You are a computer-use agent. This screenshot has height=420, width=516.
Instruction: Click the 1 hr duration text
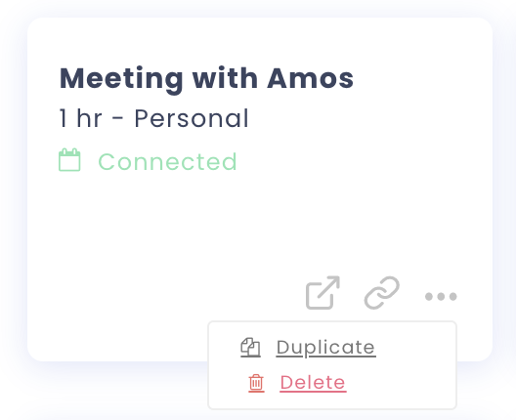pyautogui.click(x=80, y=118)
